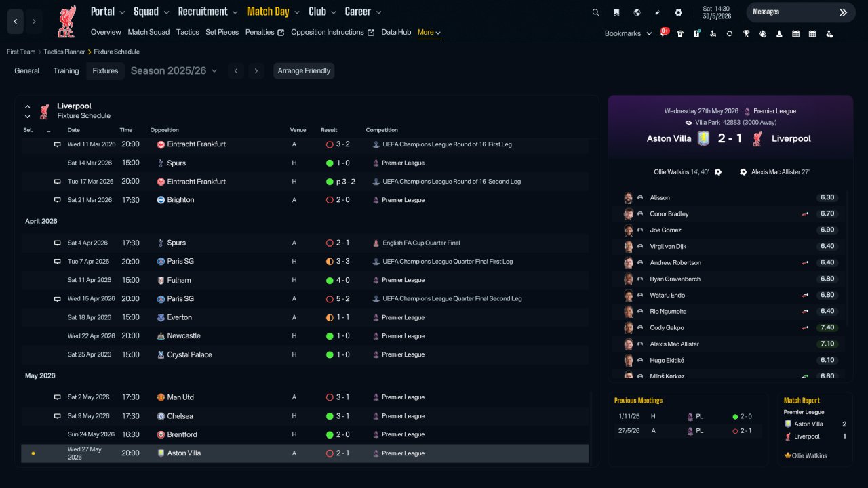Expand the Career menu

363,12
